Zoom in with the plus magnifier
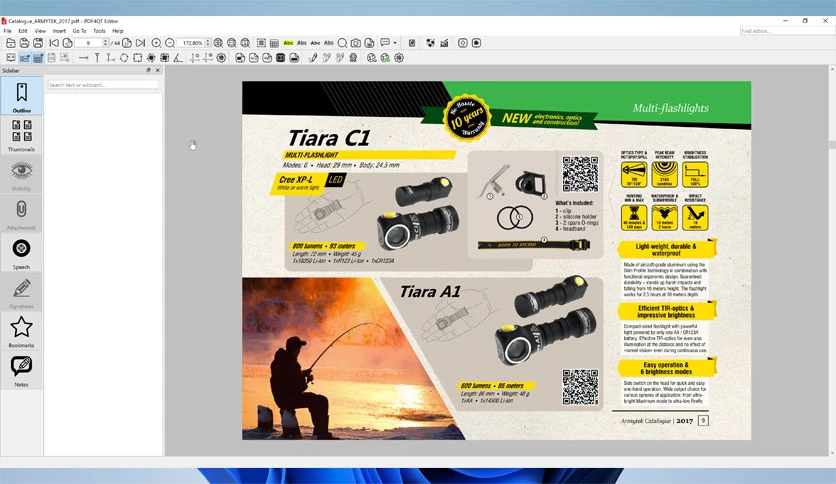Viewport: 836px width, 484px height. tap(156, 43)
